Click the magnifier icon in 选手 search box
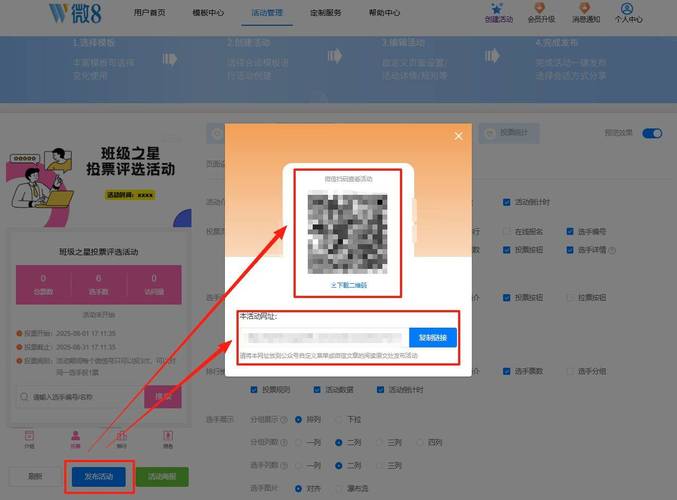The height and width of the screenshot is (500, 677). click(25, 396)
